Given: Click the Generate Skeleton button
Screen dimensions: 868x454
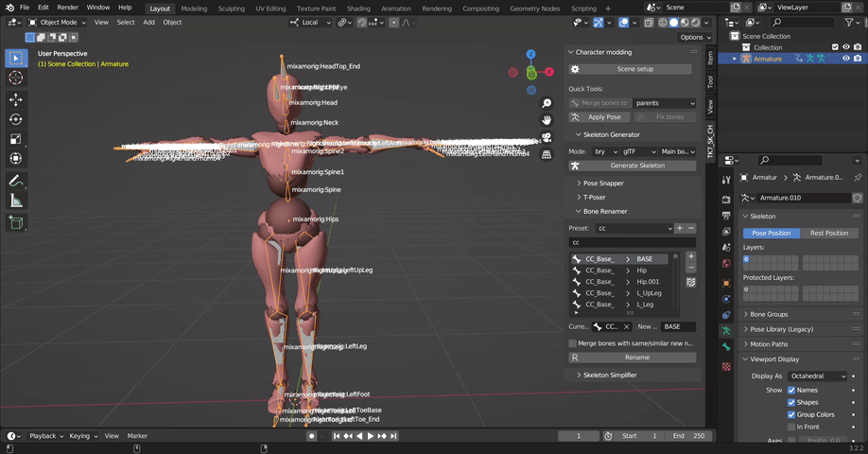Looking at the screenshot, I should pos(633,166).
